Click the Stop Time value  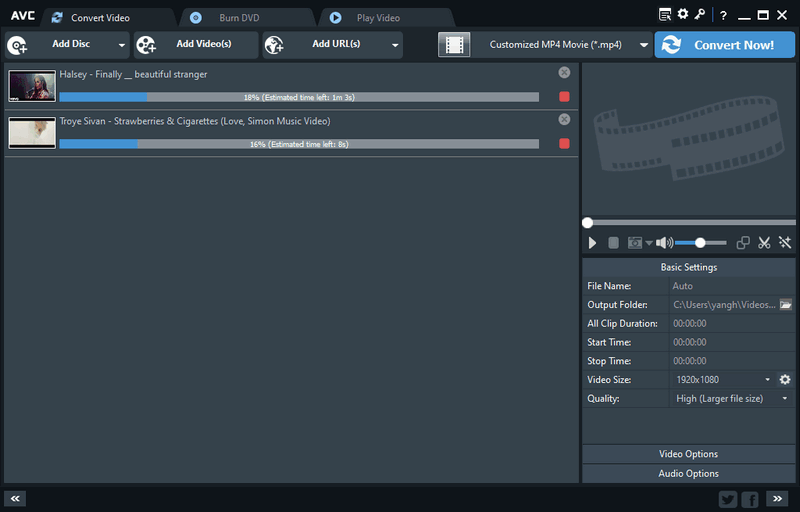coord(690,361)
